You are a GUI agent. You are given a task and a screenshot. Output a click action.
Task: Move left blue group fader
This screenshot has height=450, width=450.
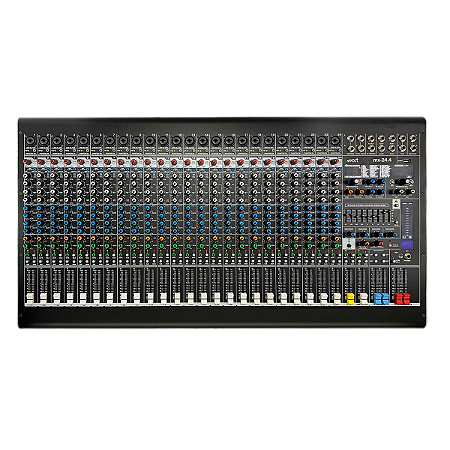coord(378,299)
